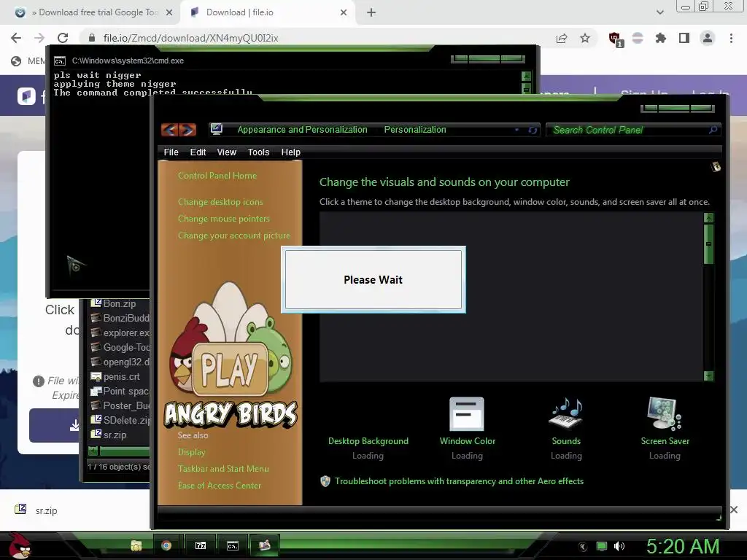The width and height of the screenshot is (747, 560).
Task: Open the Edit menu in Control Panel
Action: [x=198, y=152]
